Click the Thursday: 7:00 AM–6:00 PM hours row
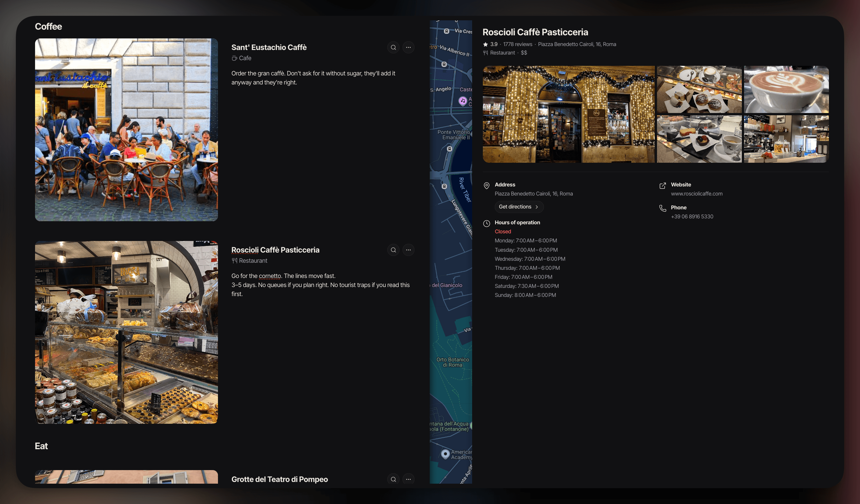Viewport: 860px width, 504px height. (527, 268)
